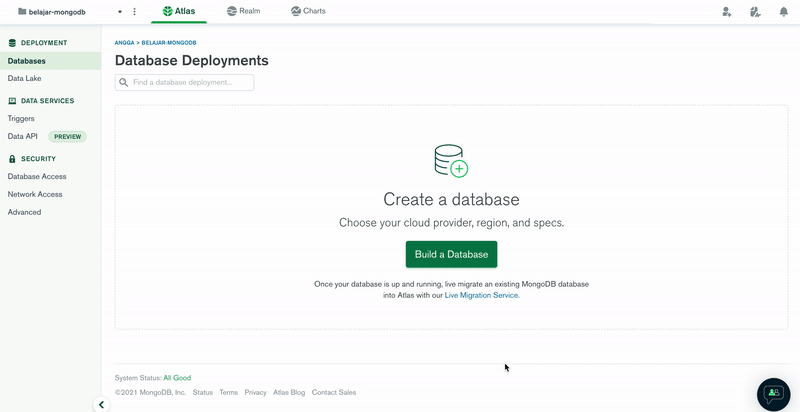Screen dimensions: 800x412
Task: Click the PREVIEW badge next to Data API
Action: click(67, 137)
